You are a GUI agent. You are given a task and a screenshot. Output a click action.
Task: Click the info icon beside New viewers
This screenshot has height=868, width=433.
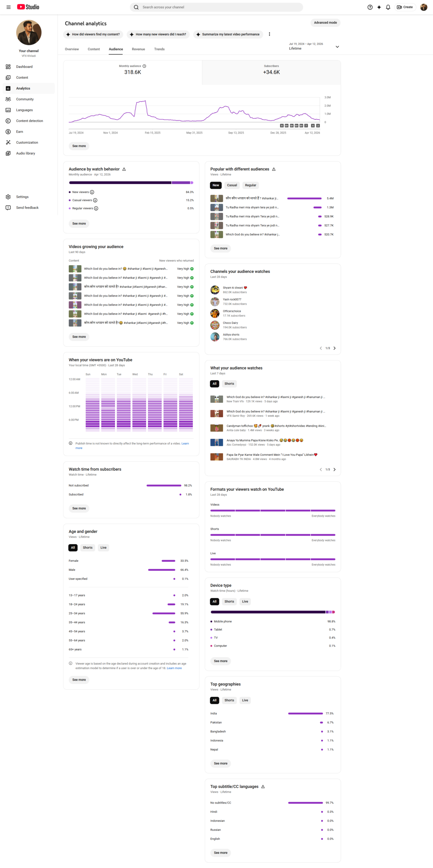[x=92, y=192]
